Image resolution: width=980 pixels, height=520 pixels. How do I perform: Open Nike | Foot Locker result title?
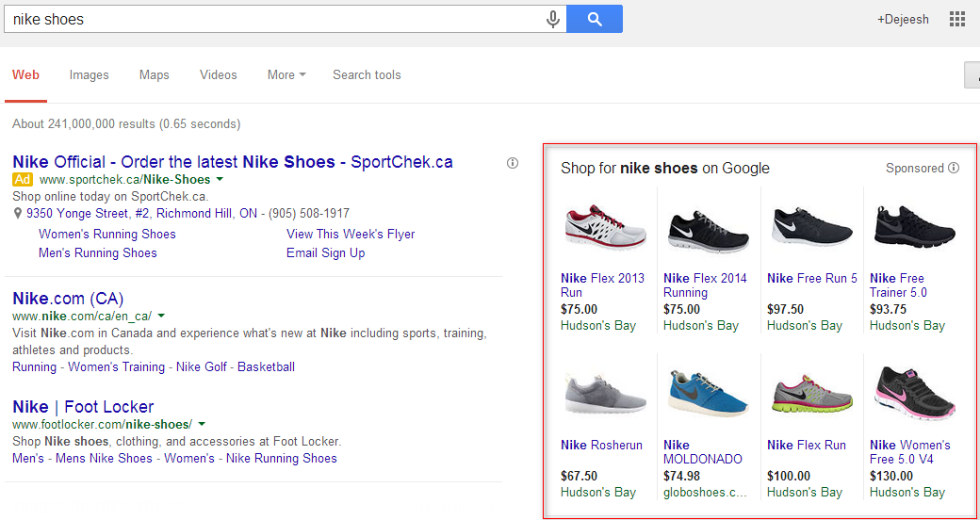(x=83, y=406)
